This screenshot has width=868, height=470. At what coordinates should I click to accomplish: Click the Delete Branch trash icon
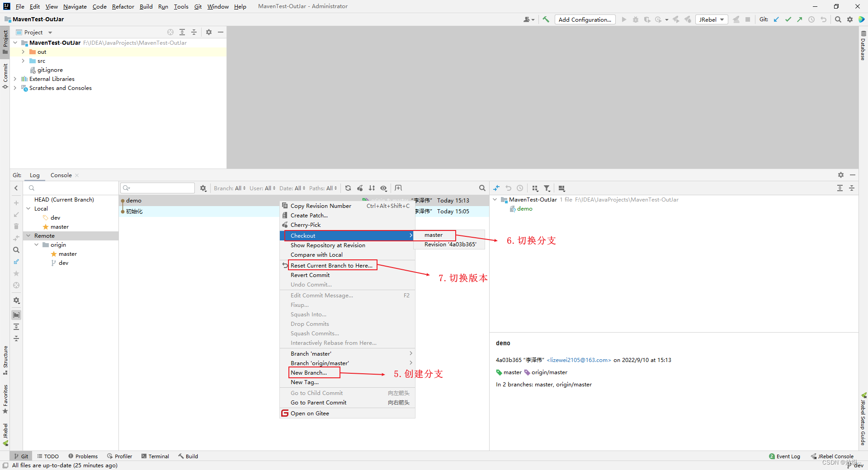[16, 226]
